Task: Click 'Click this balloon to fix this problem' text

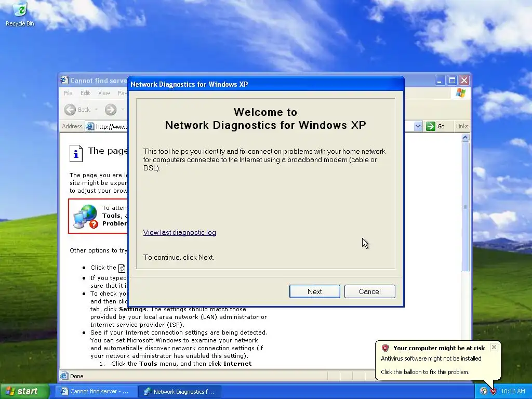Action: coord(425,372)
